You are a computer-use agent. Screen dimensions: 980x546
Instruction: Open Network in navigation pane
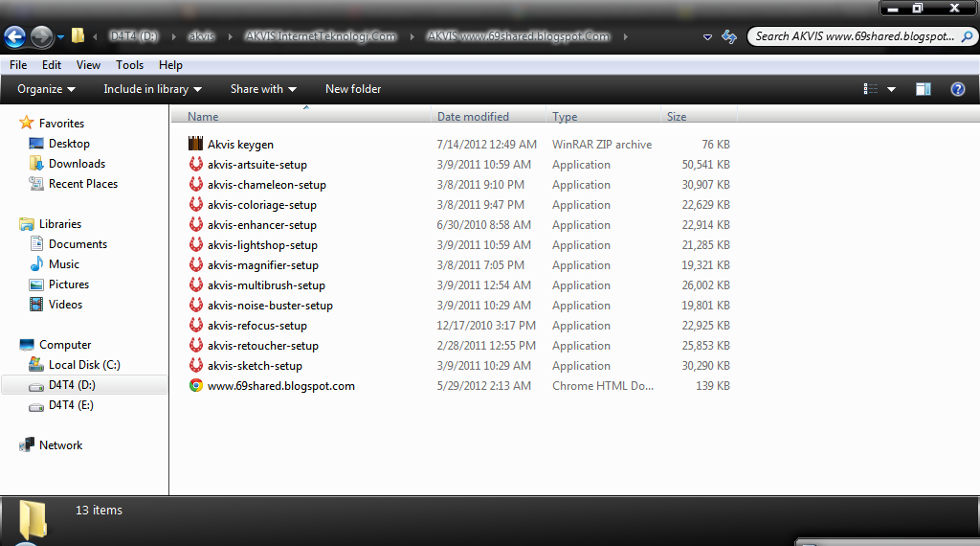(x=60, y=445)
